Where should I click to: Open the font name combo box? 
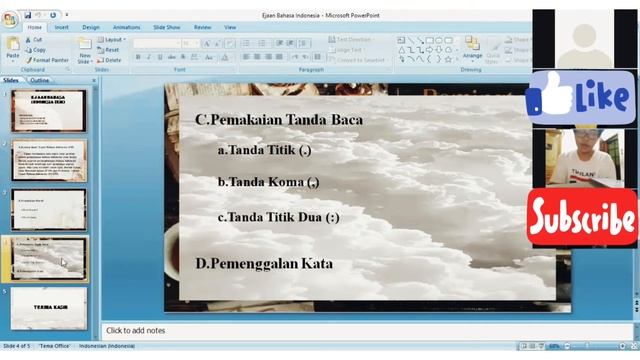[157, 43]
